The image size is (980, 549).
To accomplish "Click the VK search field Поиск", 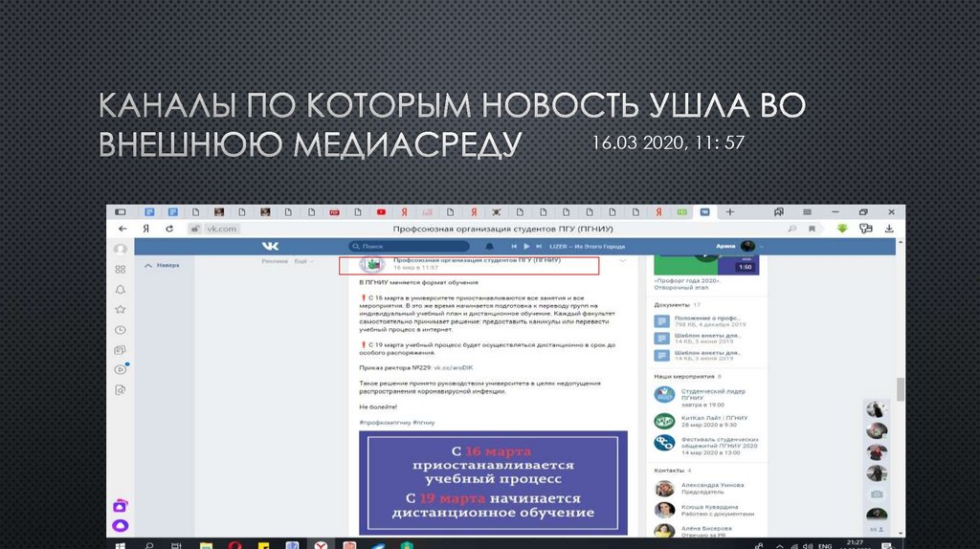I will 410,246.
